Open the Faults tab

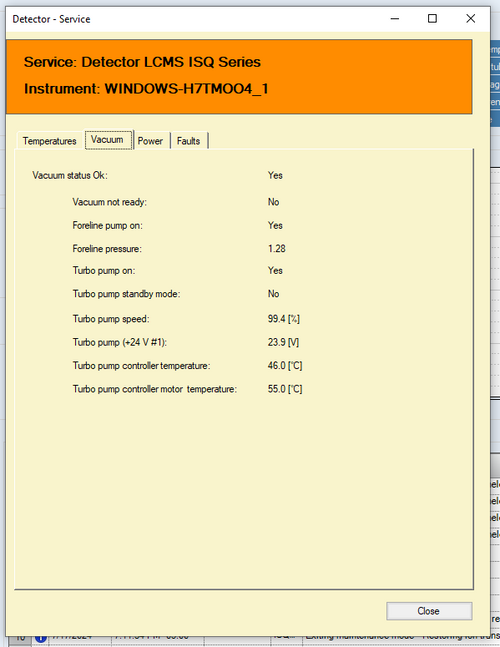coord(189,141)
